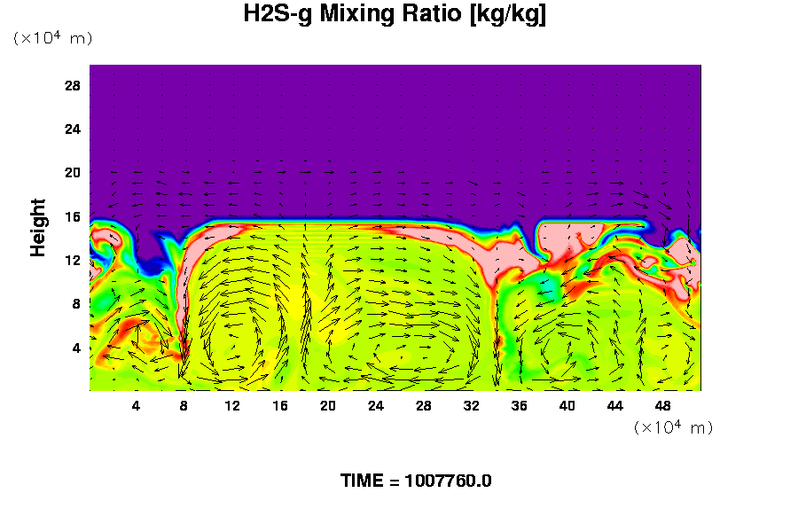The image size is (798, 532).
Task: Click the 28 tick on the height axis
Action: [73, 86]
